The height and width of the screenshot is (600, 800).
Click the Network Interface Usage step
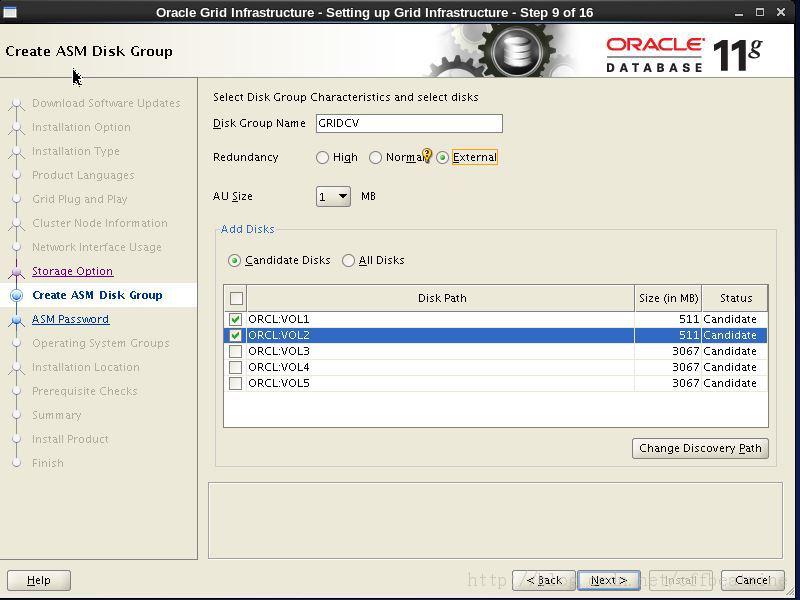[x=97, y=247]
